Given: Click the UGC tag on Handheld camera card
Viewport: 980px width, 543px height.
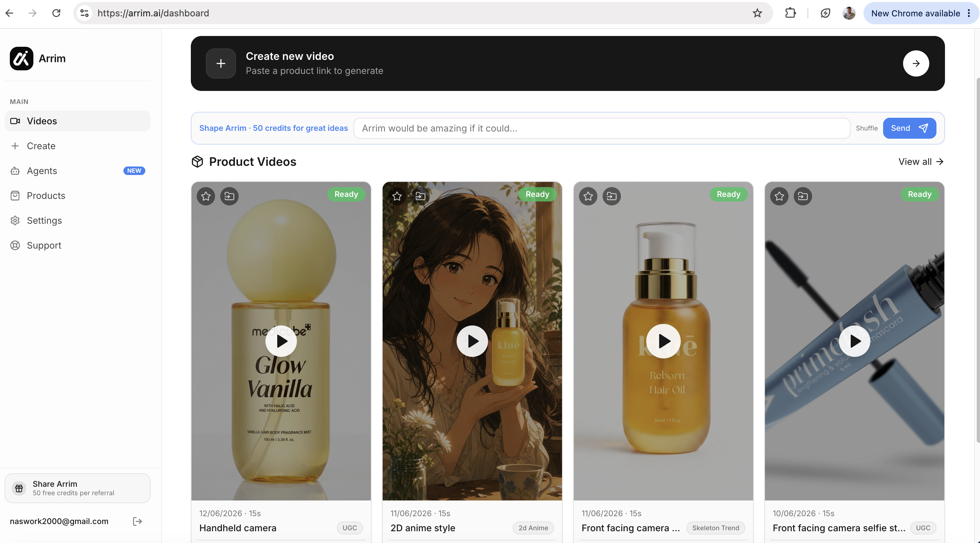Looking at the screenshot, I should pyautogui.click(x=350, y=528).
